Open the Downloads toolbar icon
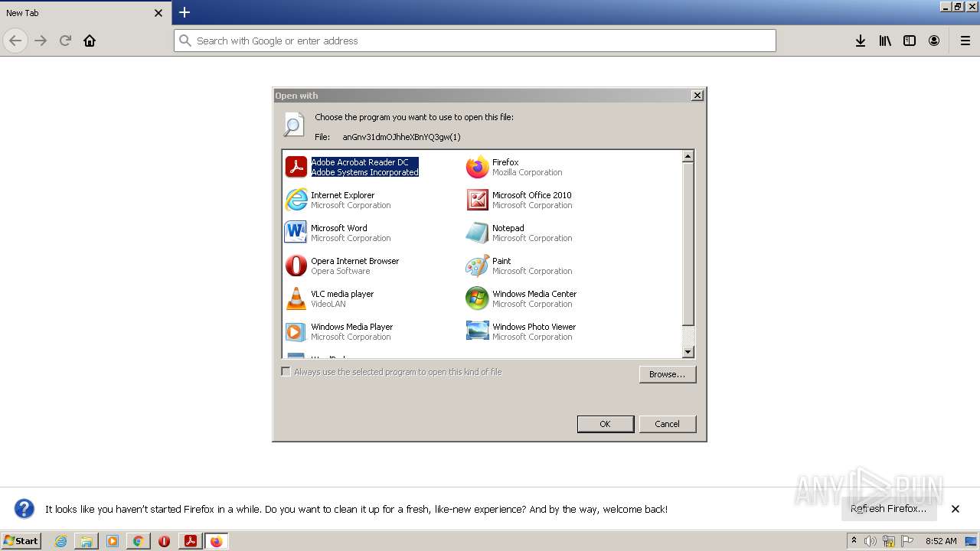 click(861, 41)
